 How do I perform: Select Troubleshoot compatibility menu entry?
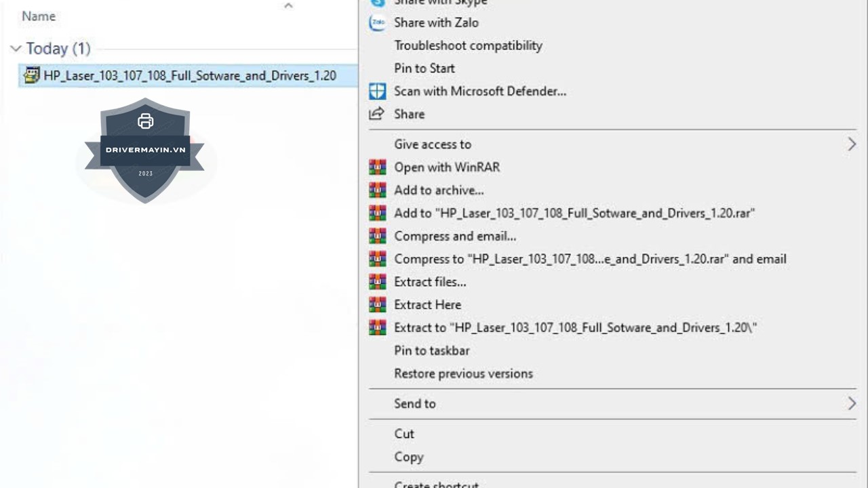(468, 45)
